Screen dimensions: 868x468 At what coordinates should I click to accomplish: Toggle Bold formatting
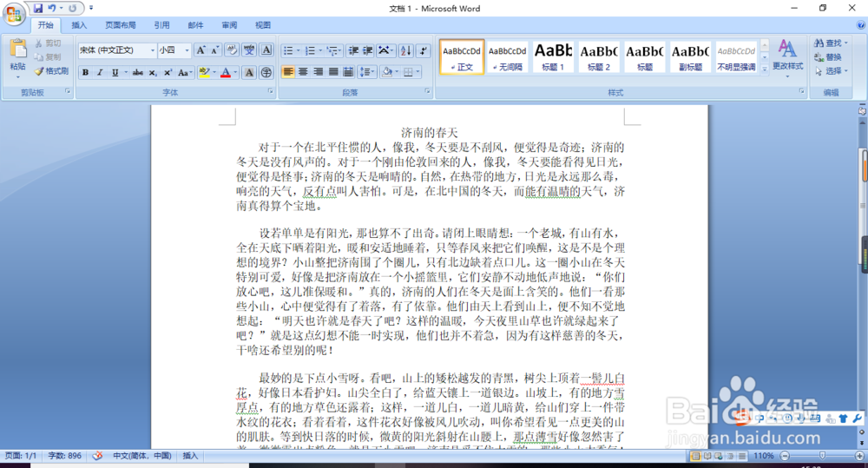pos(85,73)
